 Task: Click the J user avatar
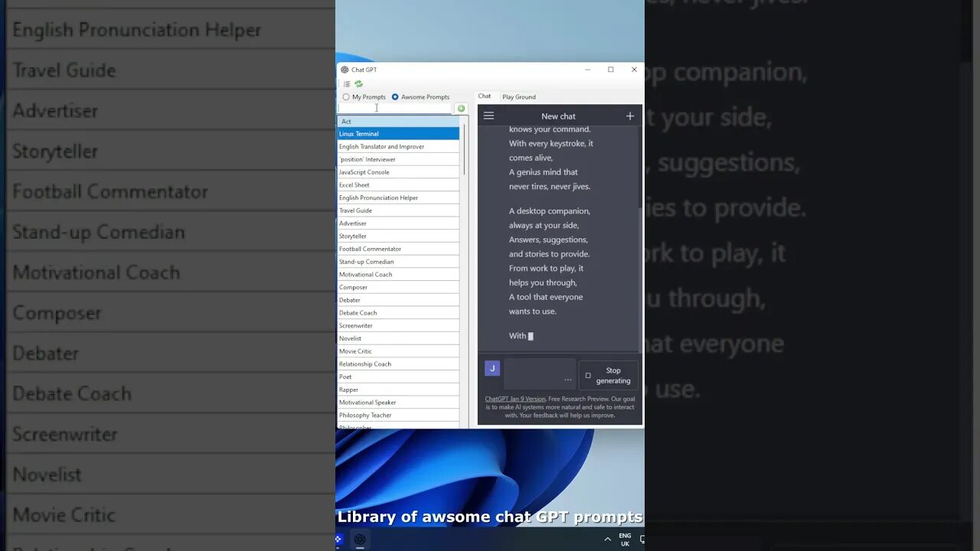click(492, 368)
